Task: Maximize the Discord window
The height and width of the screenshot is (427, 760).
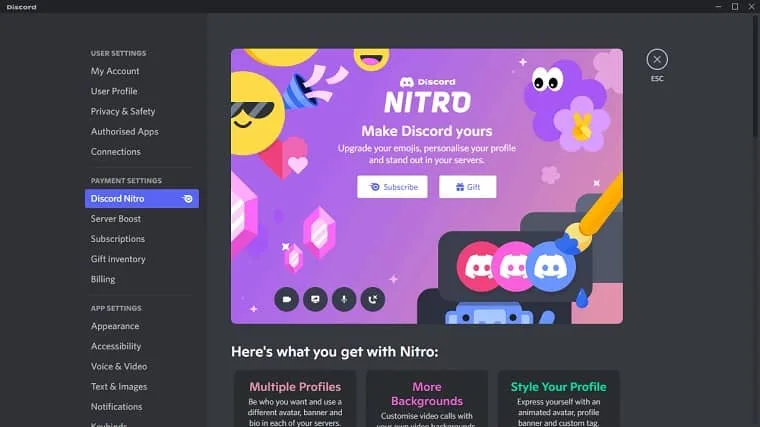Action: [x=735, y=7]
